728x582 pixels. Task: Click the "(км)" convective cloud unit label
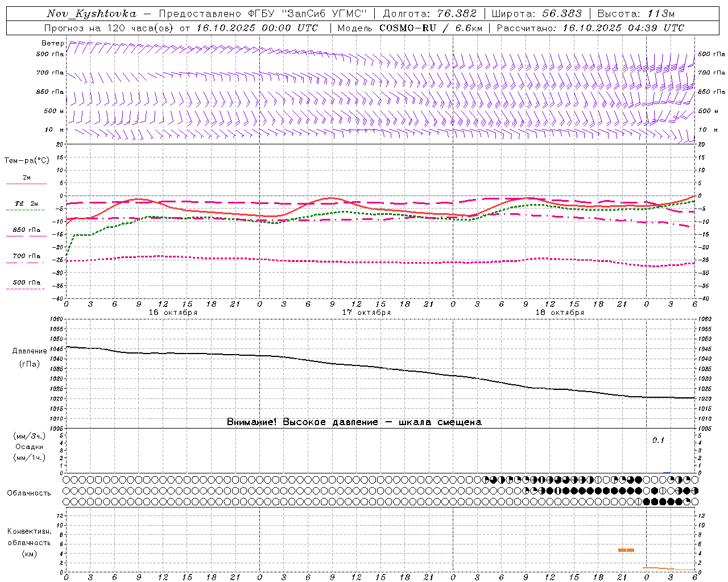coord(29,554)
